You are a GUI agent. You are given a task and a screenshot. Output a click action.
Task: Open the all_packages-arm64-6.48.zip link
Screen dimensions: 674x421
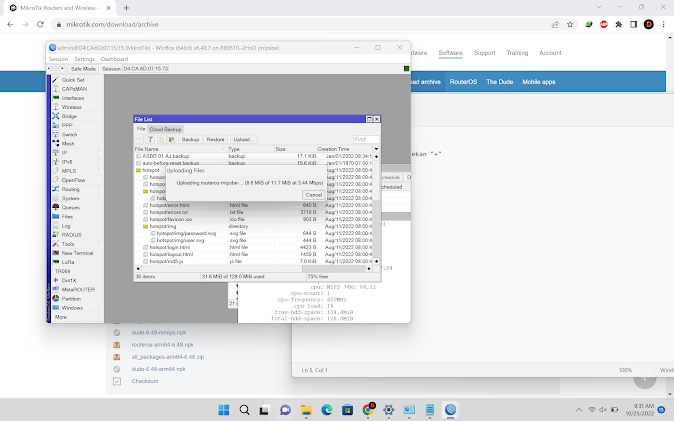pyautogui.click(x=168, y=356)
